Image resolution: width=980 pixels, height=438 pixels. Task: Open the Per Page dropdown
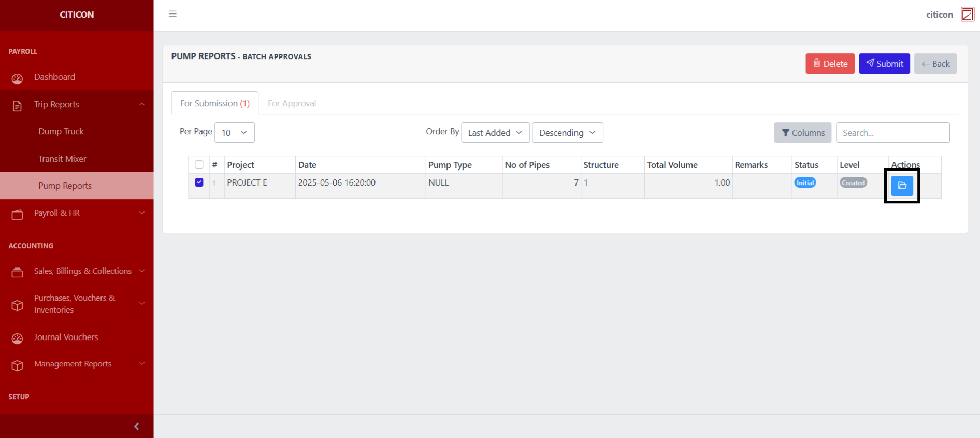(234, 133)
